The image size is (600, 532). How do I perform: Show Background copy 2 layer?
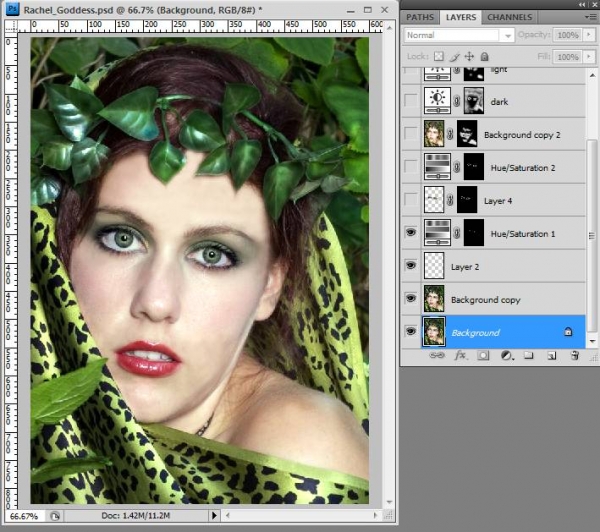pyautogui.click(x=411, y=134)
